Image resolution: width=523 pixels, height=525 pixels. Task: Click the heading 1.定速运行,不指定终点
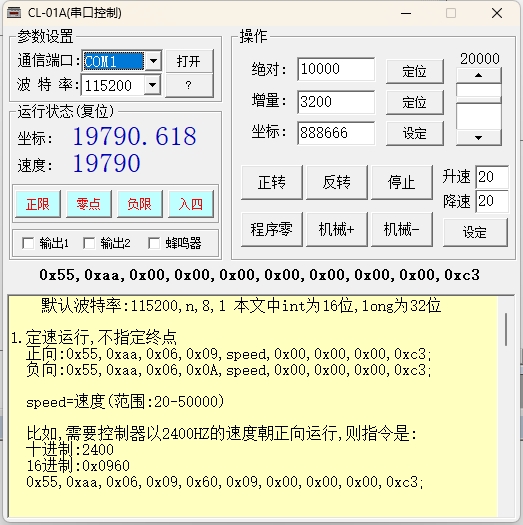pos(94,337)
